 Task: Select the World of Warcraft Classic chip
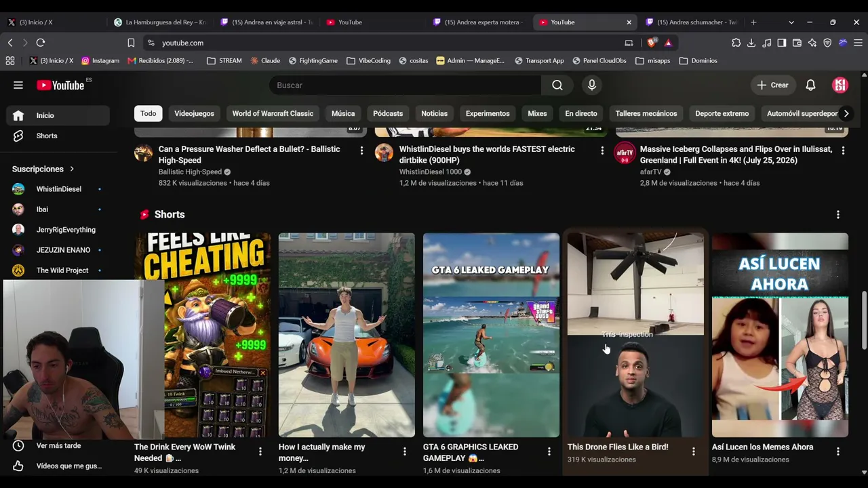tap(273, 114)
